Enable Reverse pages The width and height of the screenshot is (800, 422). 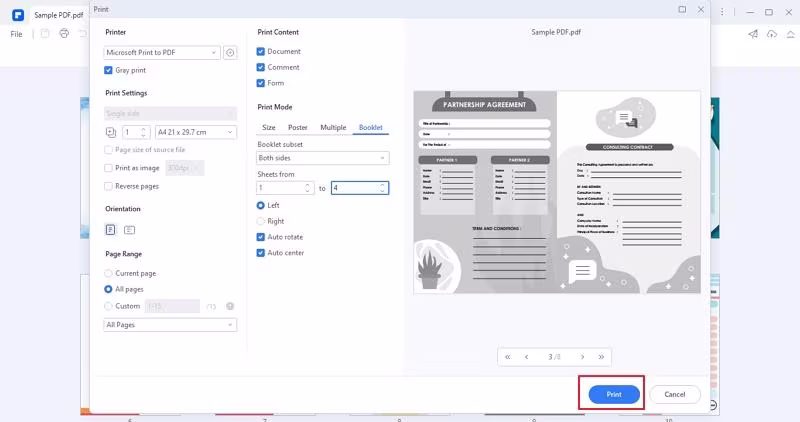tap(108, 186)
